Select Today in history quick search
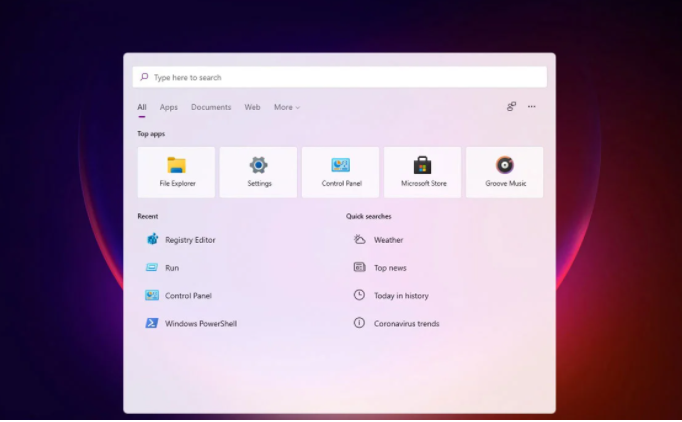 pos(400,296)
